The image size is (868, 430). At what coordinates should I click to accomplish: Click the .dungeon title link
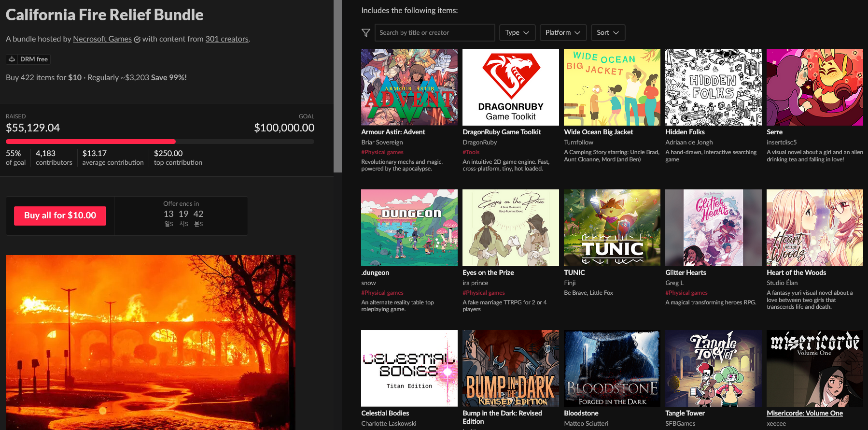pyautogui.click(x=375, y=272)
